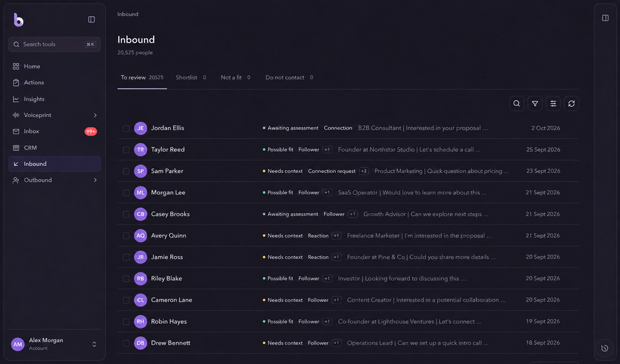Open the Inbox sidebar item
Viewport: 620px width, 364px height.
point(54,131)
